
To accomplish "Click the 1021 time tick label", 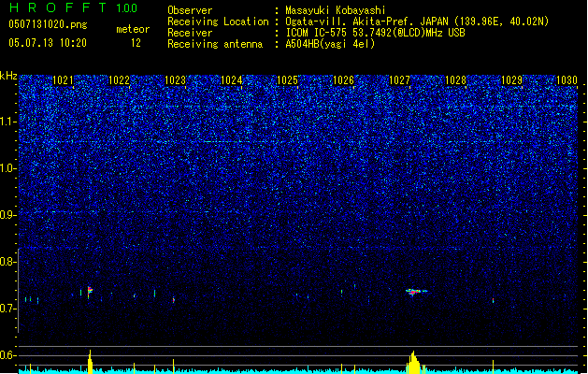I will point(63,80).
